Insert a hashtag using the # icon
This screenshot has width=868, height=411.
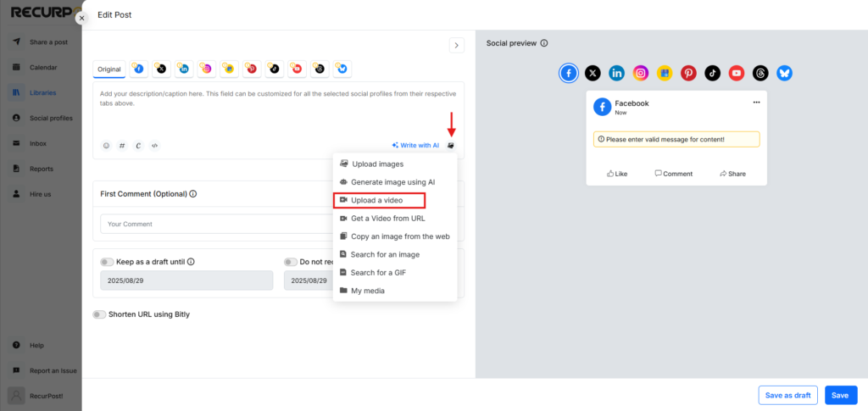(x=122, y=146)
